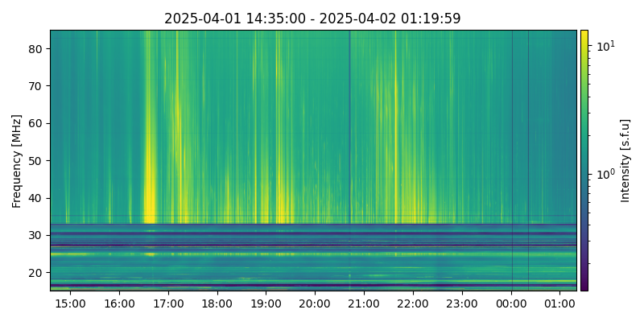
Task: Click the 20 MHz frequency tick label
Action: (35, 273)
